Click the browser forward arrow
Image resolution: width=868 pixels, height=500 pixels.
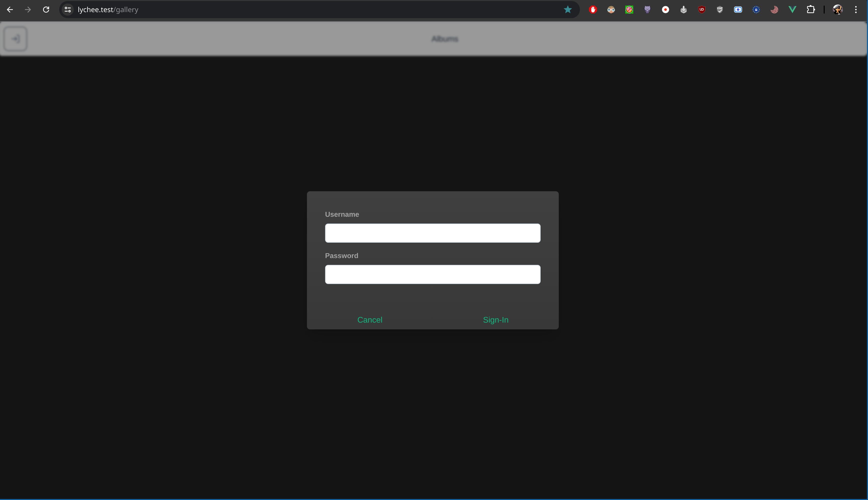[x=28, y=10]
